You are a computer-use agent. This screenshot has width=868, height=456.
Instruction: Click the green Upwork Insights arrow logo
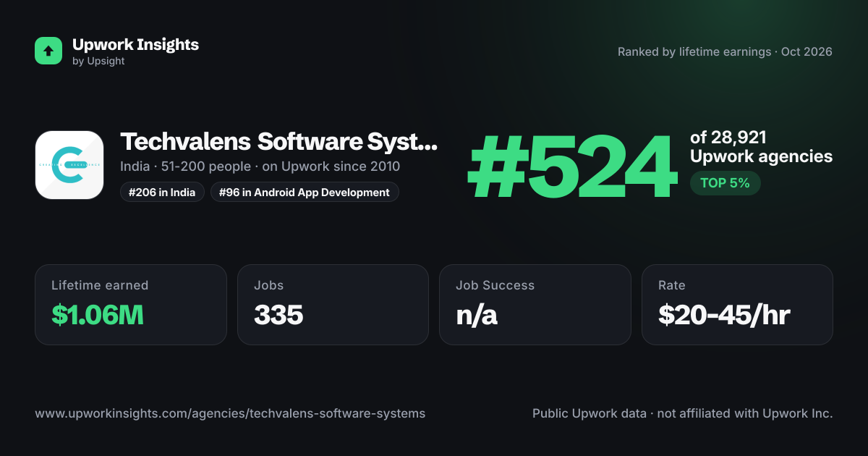[48, 51]
